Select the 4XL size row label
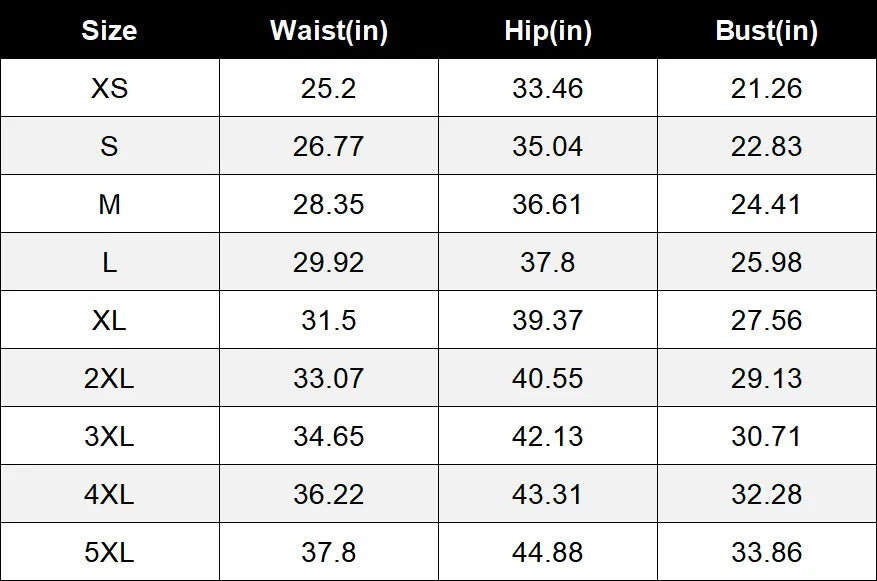This screenshot has height=581, width=877. [109, 494]
